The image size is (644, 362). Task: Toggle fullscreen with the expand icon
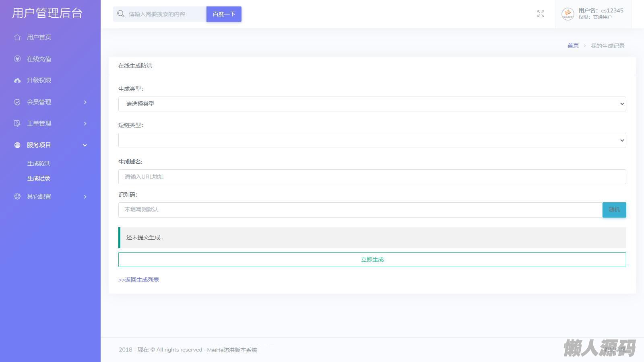click(x=541, y=14)
